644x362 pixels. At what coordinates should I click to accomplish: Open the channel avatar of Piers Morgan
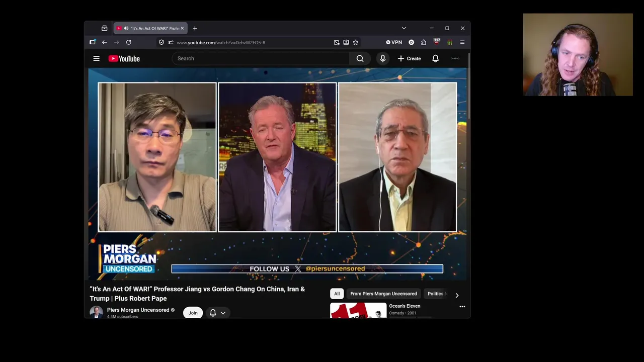coord(96,312)
